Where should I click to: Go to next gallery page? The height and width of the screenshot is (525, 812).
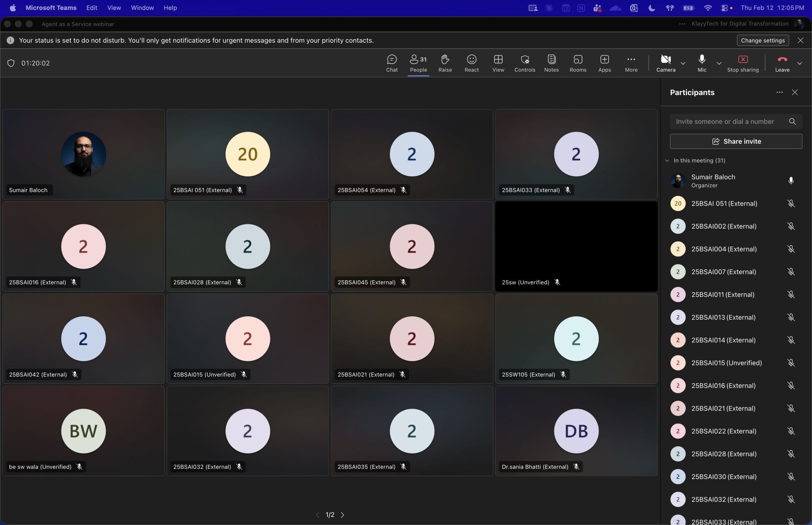pos(343,515)
